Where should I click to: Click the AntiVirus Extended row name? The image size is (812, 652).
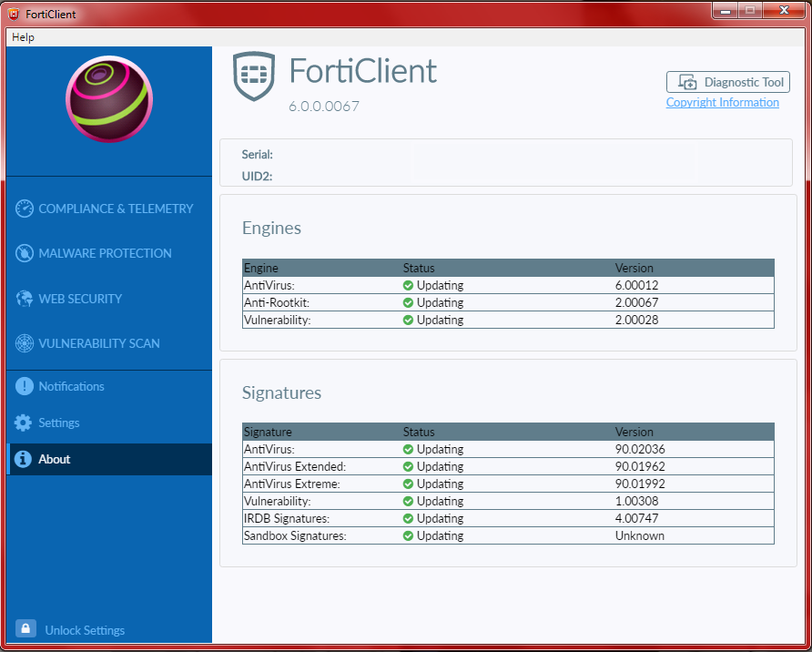[295, 466]
